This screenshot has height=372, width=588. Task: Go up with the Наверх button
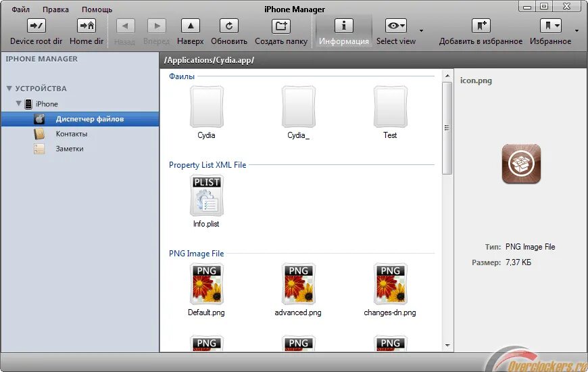click(x=191, y=32)
